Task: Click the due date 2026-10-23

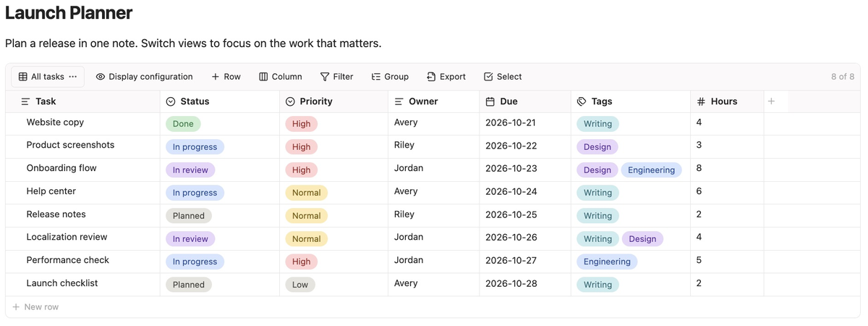Action: pyautogui.click(x=511, y=168)
